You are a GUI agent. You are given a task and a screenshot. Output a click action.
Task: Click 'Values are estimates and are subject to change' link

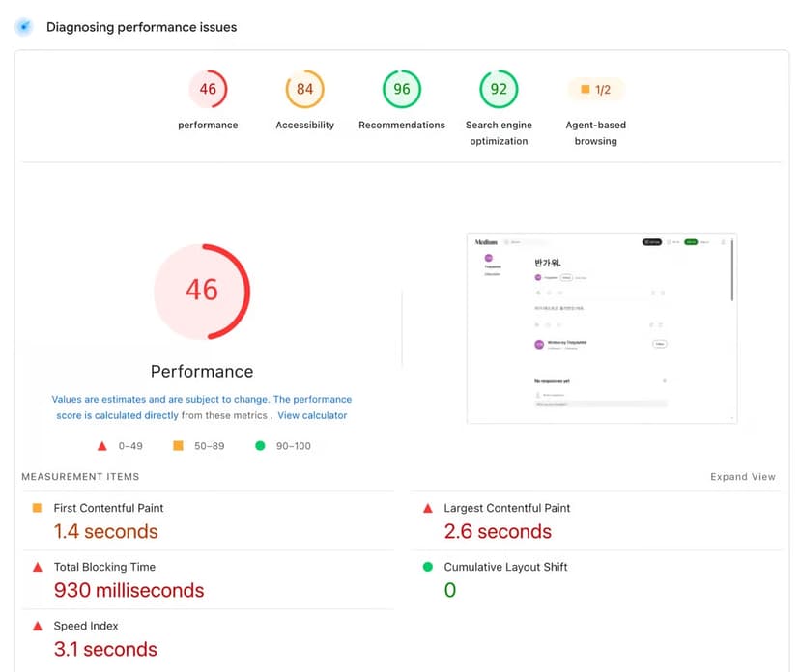pos(159,399)
